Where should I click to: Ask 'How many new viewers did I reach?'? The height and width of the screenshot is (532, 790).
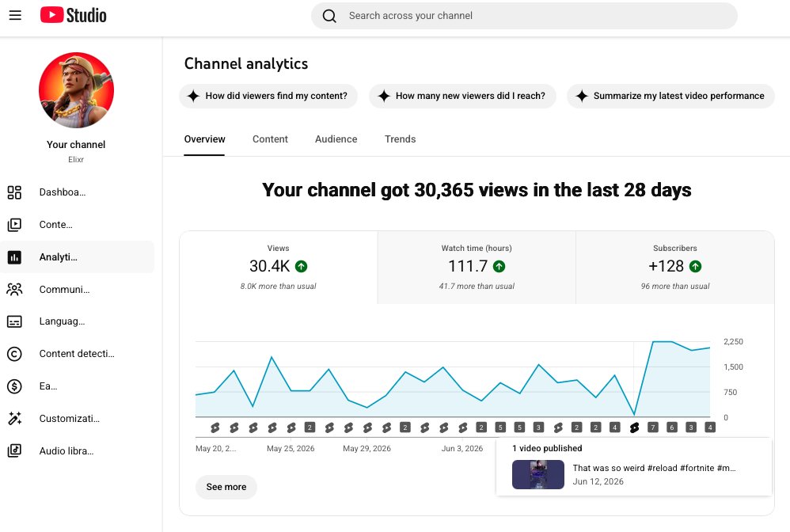click(x=462, y=96)
